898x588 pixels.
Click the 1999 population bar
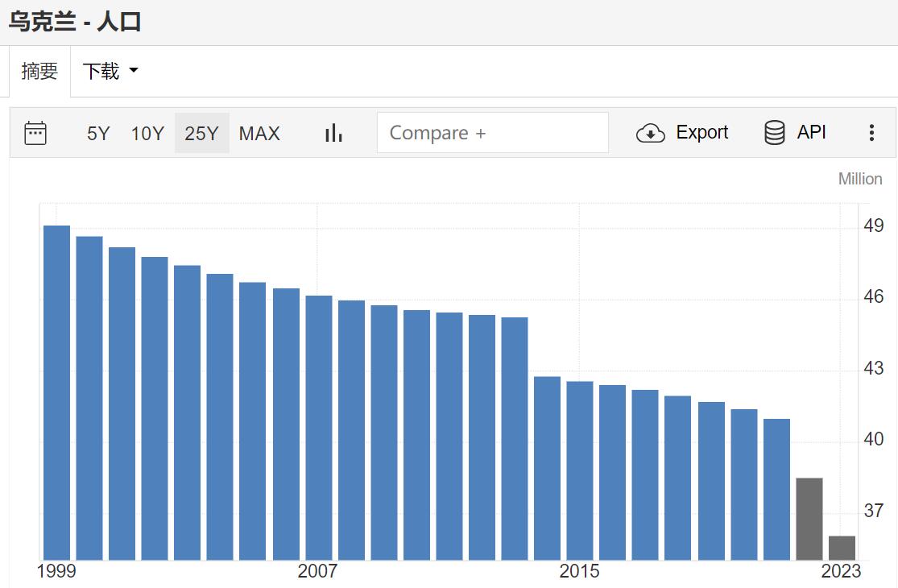point(56,393)
